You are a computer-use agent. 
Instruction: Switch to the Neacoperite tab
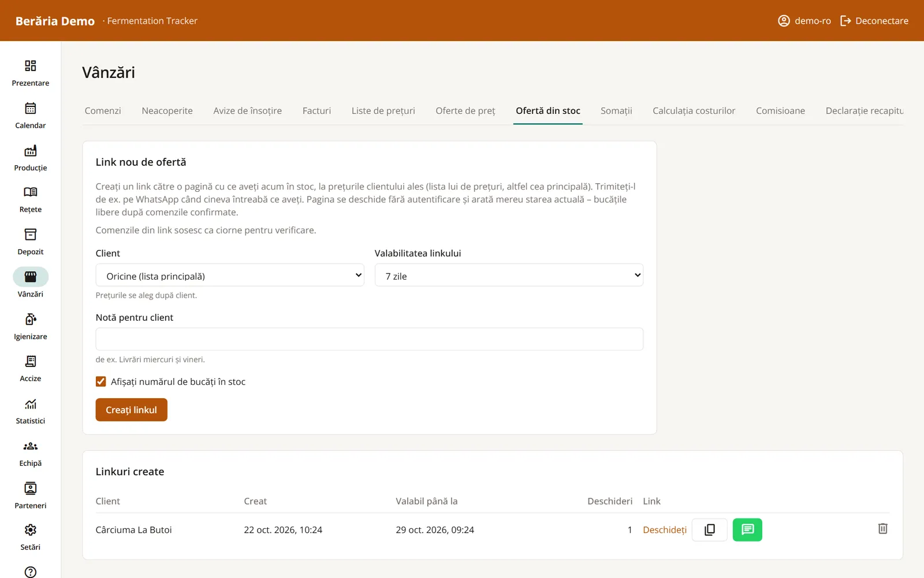click(167, 110)
